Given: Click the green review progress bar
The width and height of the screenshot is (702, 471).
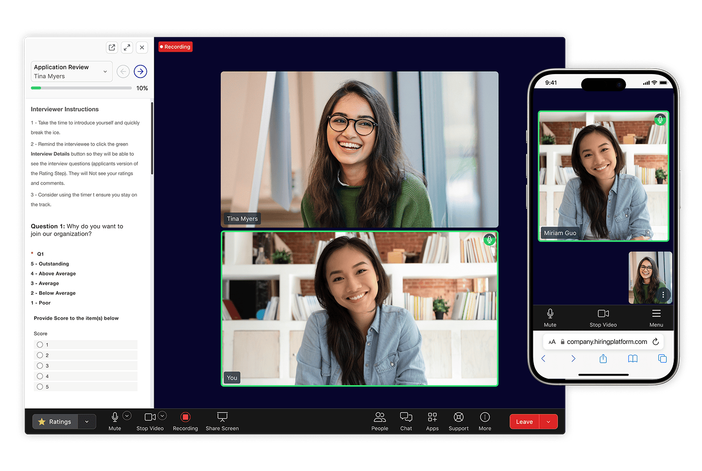Looking at the screenshot, I should click(x=80, y=88).
